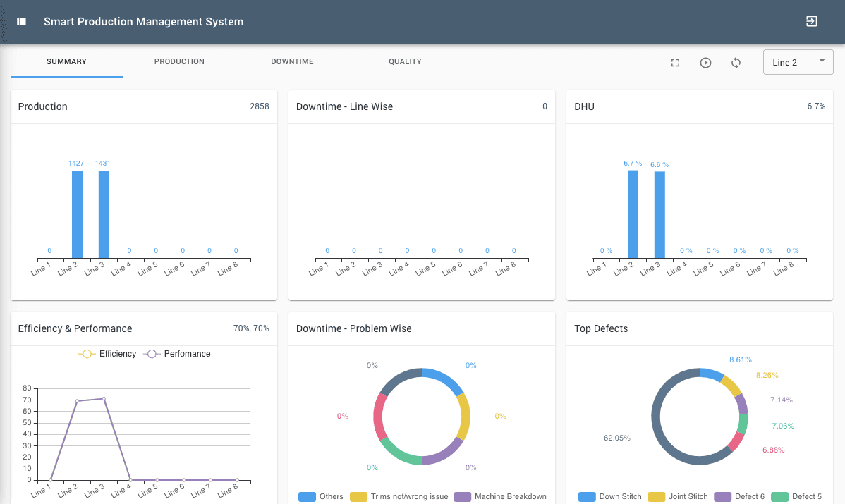Image resolution: width=845 pixels, height=504 pixels.
Task: Open the Line 2 selector dropdown
Action: coord(798,62)
